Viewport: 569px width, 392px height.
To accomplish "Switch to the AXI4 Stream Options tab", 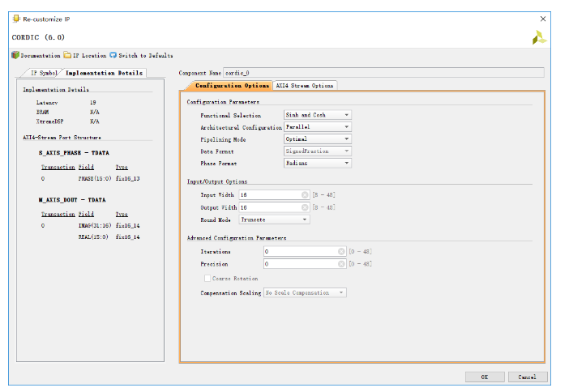I will [304, 85].
